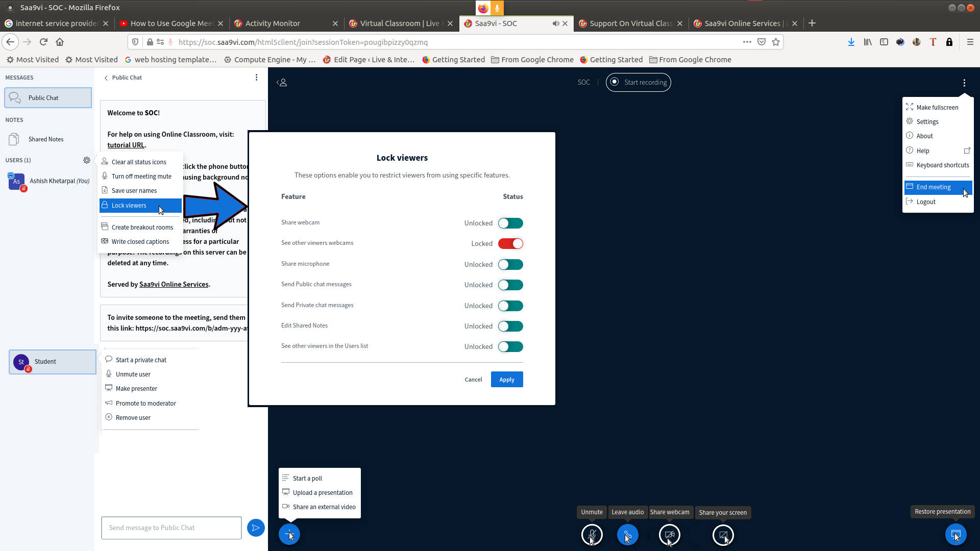Click Ashish Khetarpal user avatar
Image resolution: width=980 pixels, height=551 pixels.
coord(16,181)
